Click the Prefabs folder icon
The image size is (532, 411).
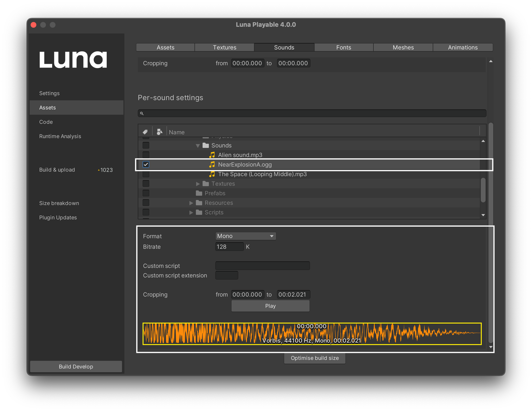[x=199, y=193]
